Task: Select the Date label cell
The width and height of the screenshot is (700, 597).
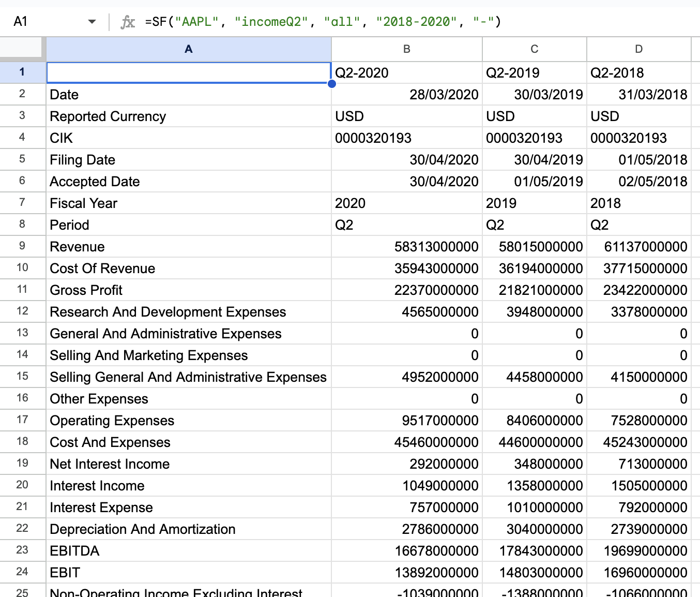Action: (189, 94)
